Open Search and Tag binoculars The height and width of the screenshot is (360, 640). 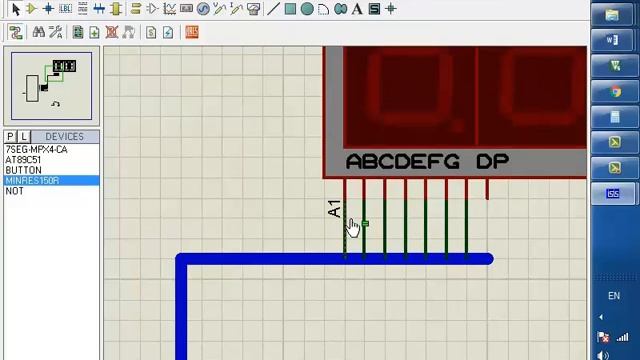[38, 32]
